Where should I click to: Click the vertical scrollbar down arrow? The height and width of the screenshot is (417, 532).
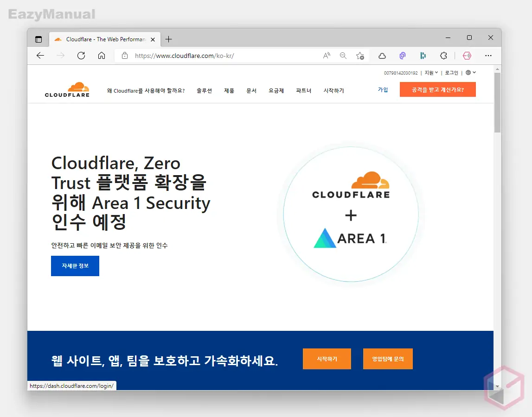tap(497, 386)
